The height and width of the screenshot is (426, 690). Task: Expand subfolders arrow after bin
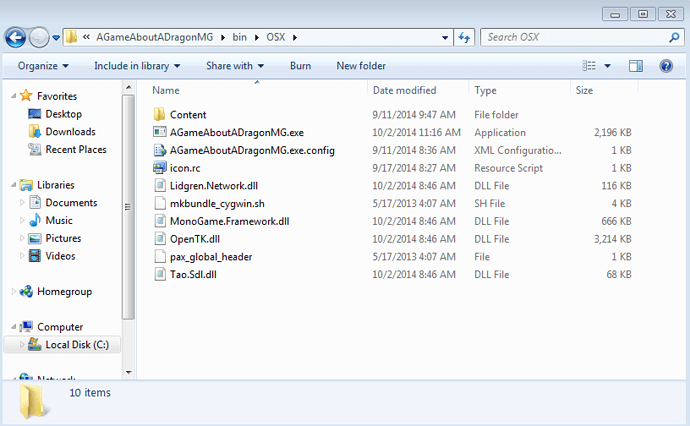click(x=257, y=37)
